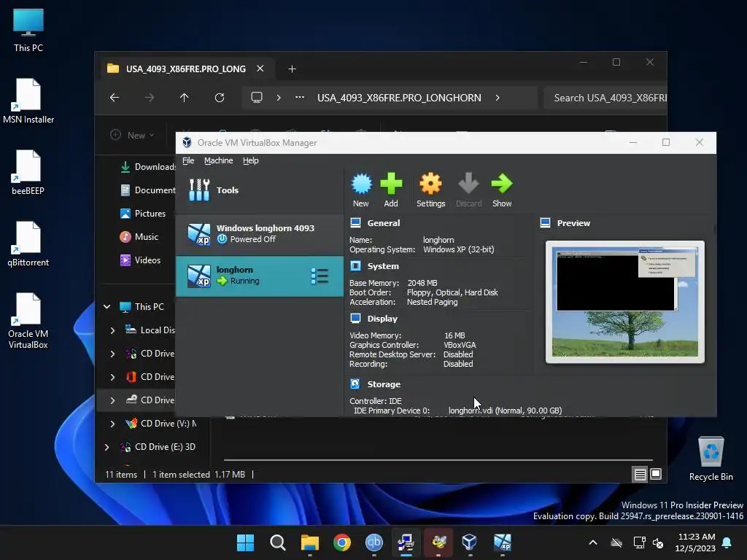Open taskbar Search
Screen dimensions: 747x560
click(277, 542)
